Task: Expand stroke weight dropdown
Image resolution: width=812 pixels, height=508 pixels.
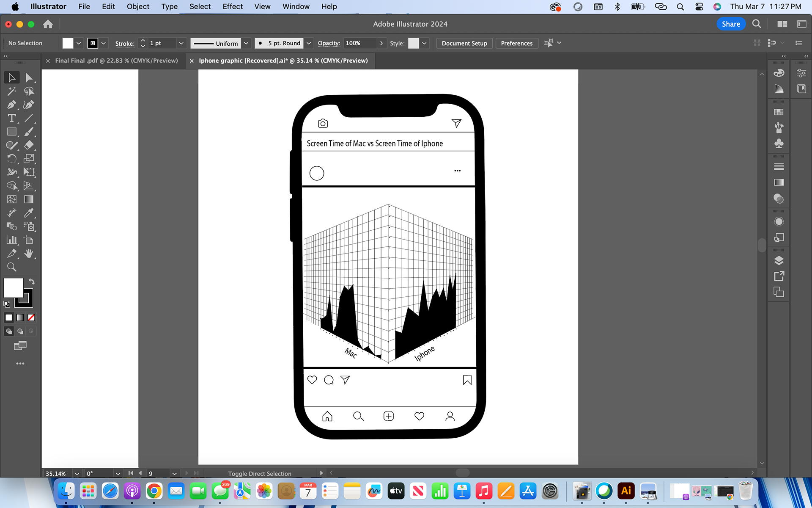Action: [181, 43]
